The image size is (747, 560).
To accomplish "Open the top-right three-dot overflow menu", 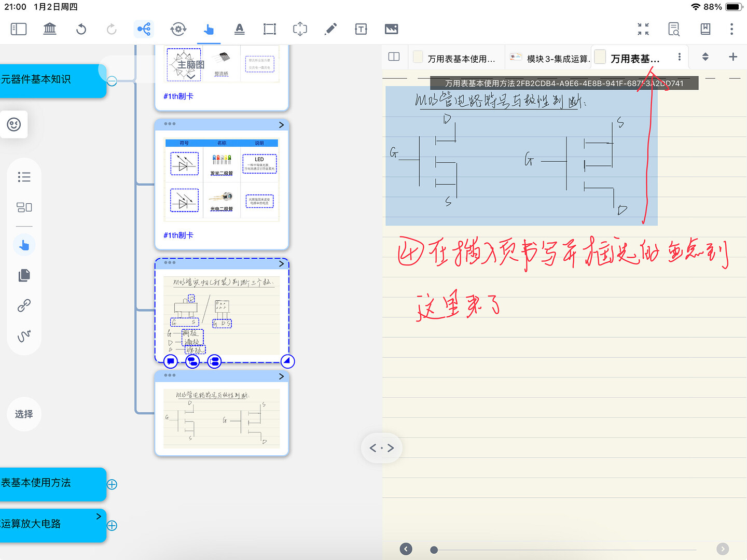I will (732, 29).
